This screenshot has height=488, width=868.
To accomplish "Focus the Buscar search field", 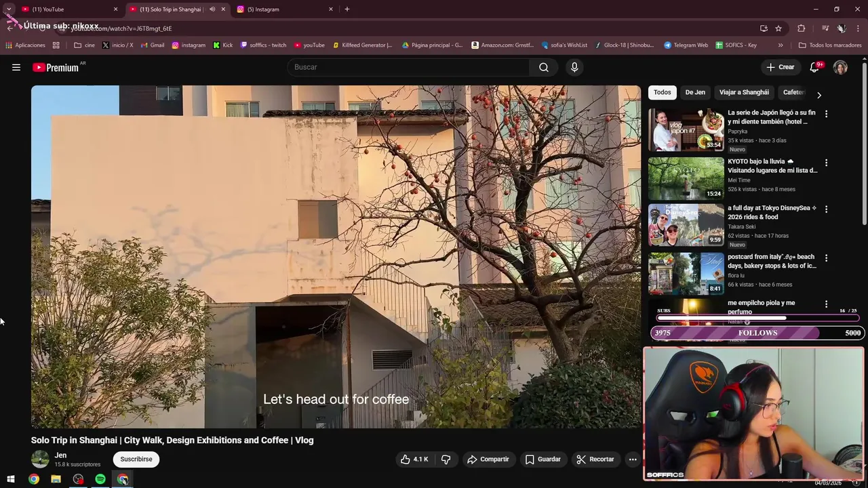I will click(410, 67).
